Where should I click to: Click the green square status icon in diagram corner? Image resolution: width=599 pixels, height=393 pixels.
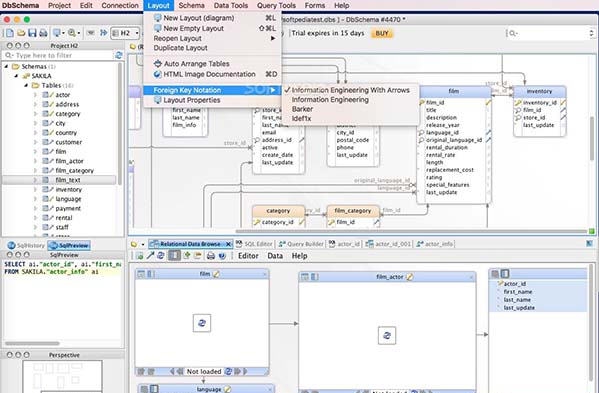[591, 231]
